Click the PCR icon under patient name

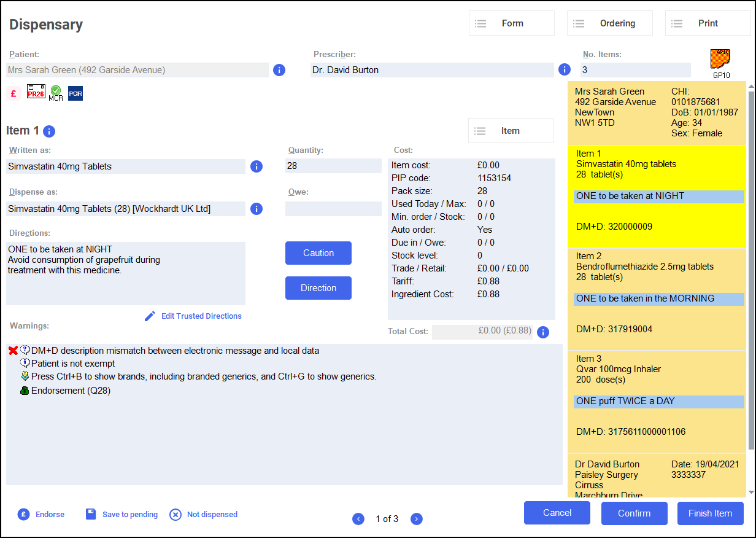[75, 93]
